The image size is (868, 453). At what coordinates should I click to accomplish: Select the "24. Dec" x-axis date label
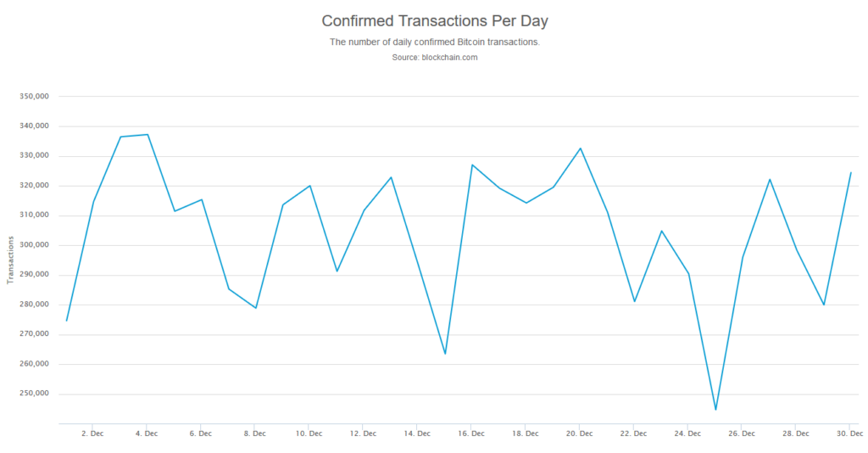pos(687,433)
